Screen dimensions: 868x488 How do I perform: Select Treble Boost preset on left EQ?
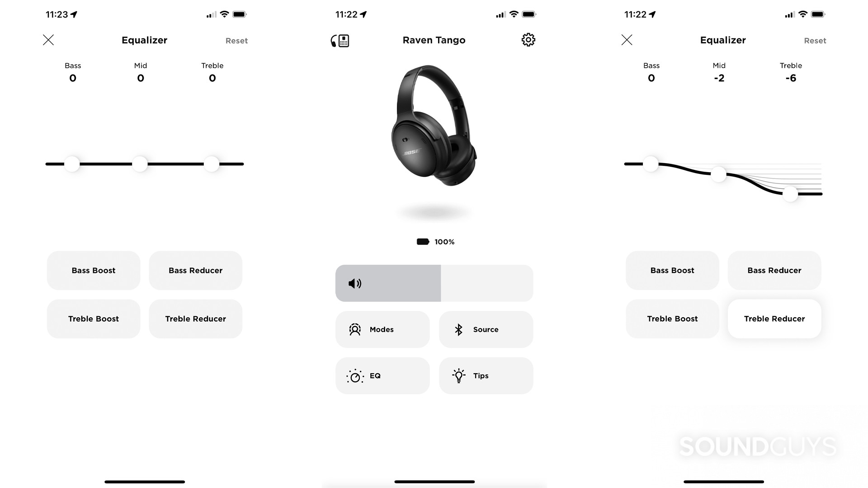tap(93, 318)
